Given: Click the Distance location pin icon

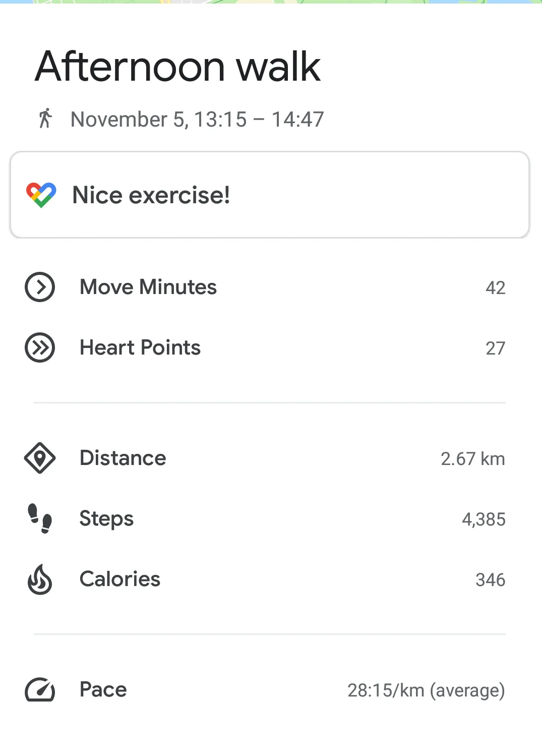Looking at the screenshot, I should [40, 458].
